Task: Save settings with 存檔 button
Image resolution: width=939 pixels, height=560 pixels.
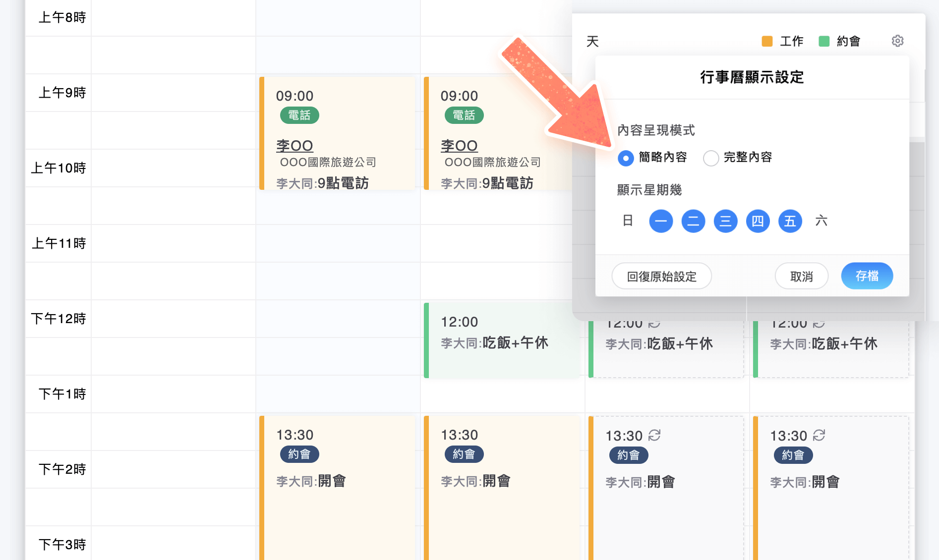Action: coord(867,276)
